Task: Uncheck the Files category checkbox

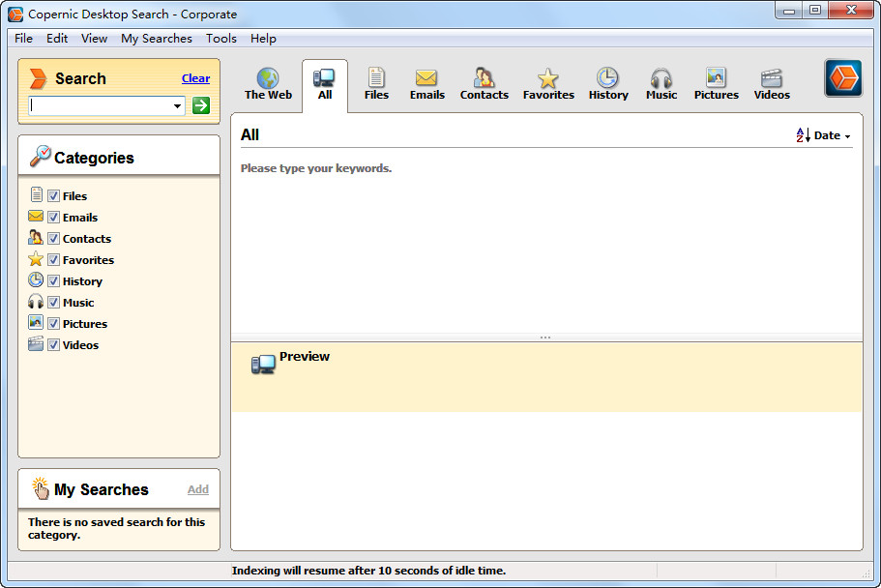Action: tap(53, 195)
